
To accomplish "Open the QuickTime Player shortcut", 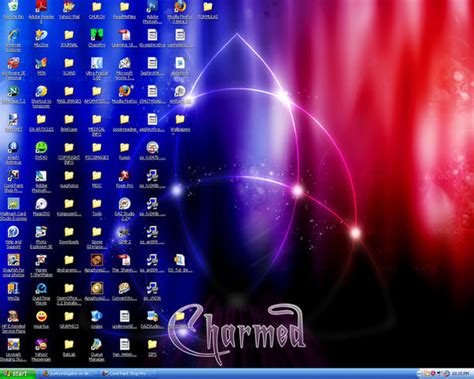I will 41,294.
